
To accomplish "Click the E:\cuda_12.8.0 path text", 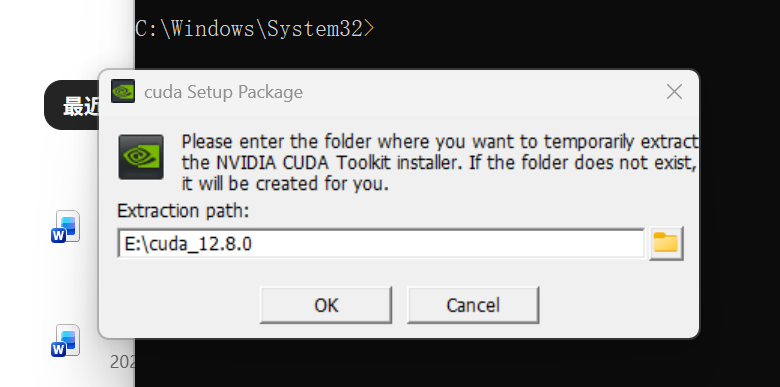I will pos(188,244).
